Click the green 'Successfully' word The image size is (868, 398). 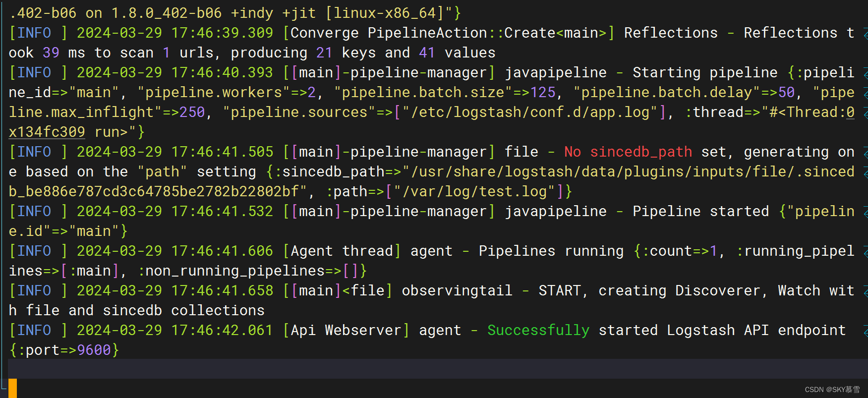(x=538, y=330)
